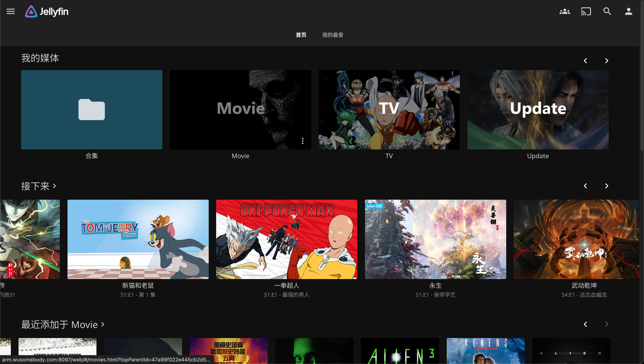Click the Update label under the card
Screen dimensions: 644x364
coord(538,156)
